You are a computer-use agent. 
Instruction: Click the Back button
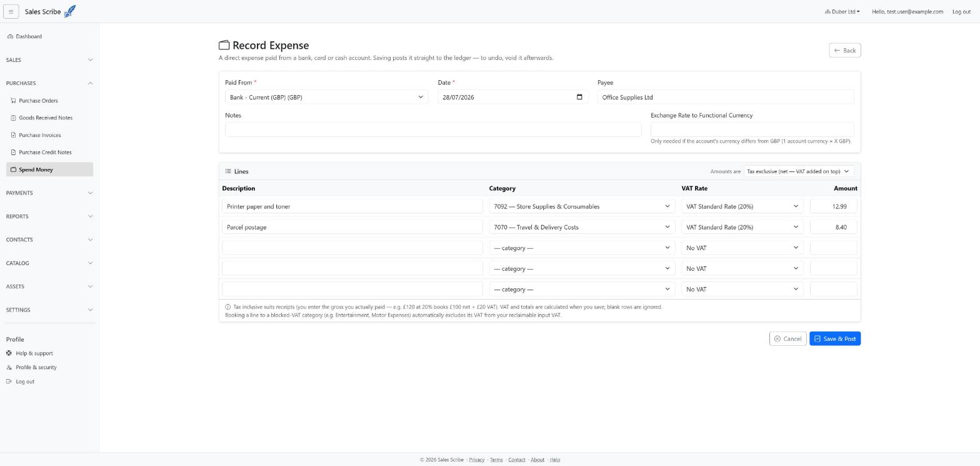point(845,50)
